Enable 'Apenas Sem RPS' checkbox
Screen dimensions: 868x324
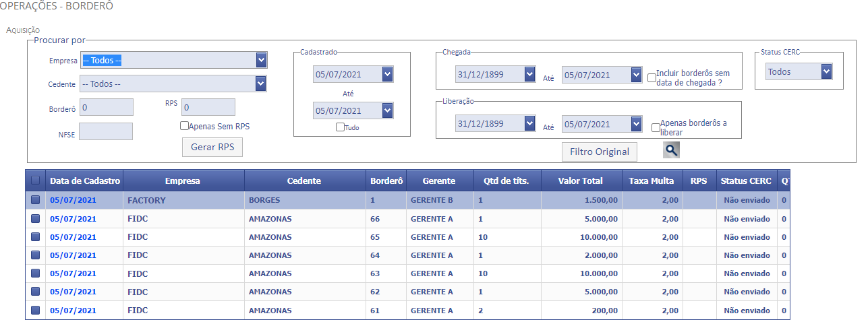point(184,126)
